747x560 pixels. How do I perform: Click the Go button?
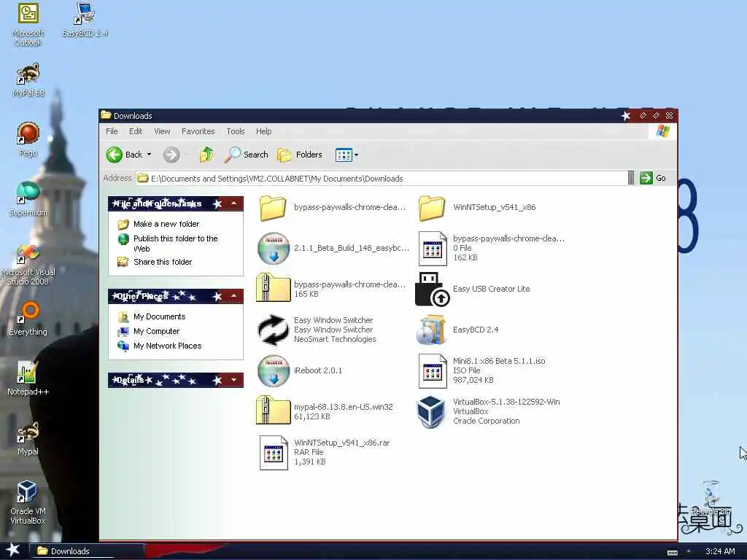653,178
